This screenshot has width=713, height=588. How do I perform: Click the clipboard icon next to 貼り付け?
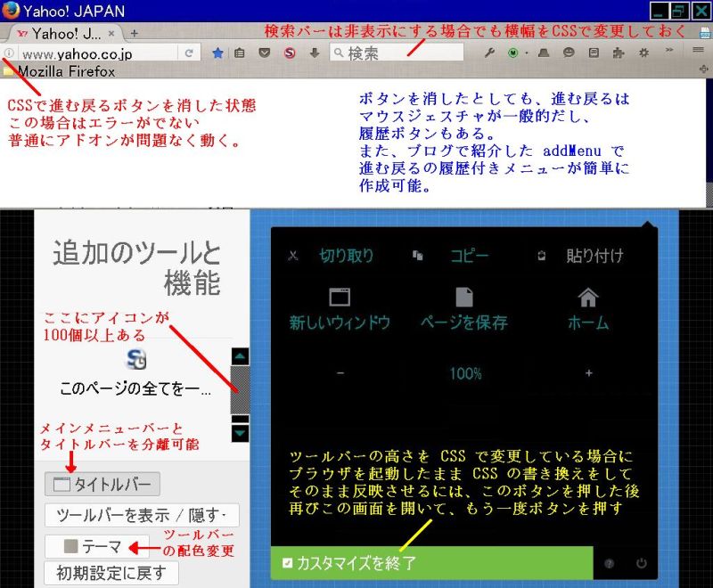click(541, 256)
